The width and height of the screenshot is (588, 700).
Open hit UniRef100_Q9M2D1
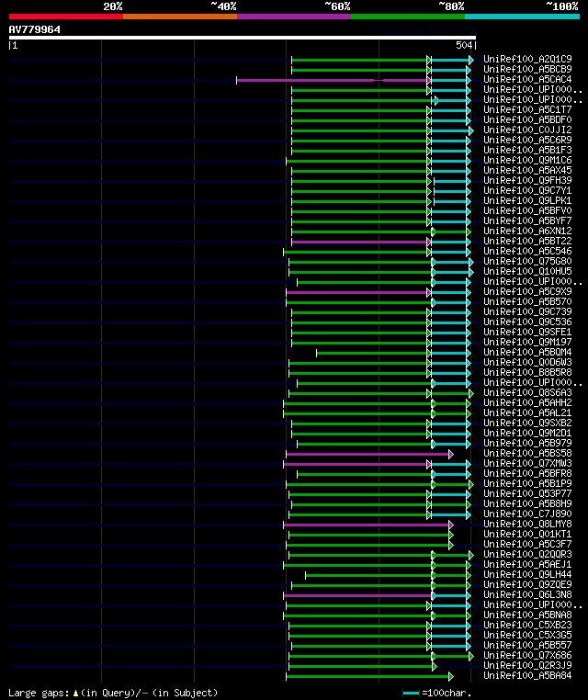click(527, 433)
